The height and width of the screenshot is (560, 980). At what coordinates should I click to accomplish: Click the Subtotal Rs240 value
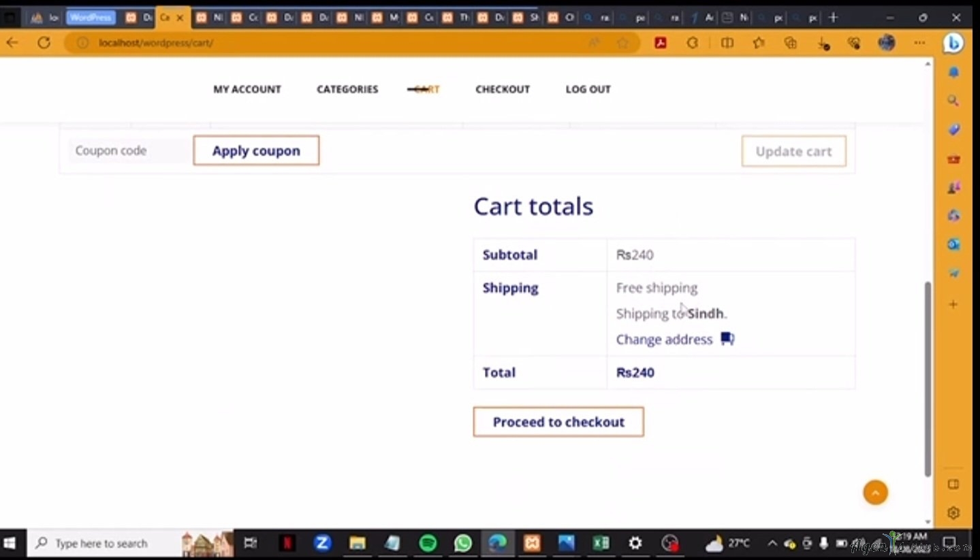[635, 254]
